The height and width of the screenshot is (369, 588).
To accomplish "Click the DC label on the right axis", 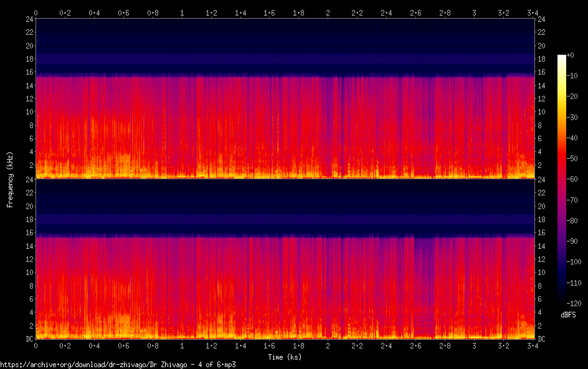I will tap(541, 339).
